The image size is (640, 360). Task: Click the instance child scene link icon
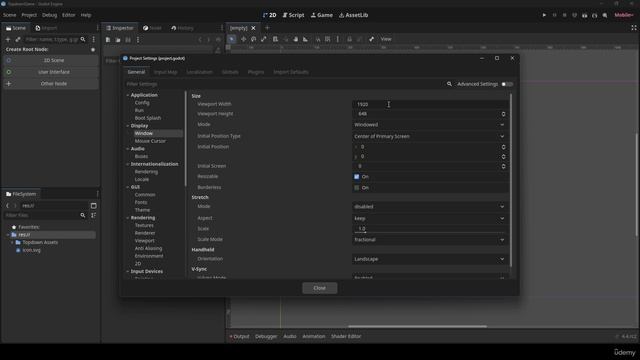coord(18,40)
